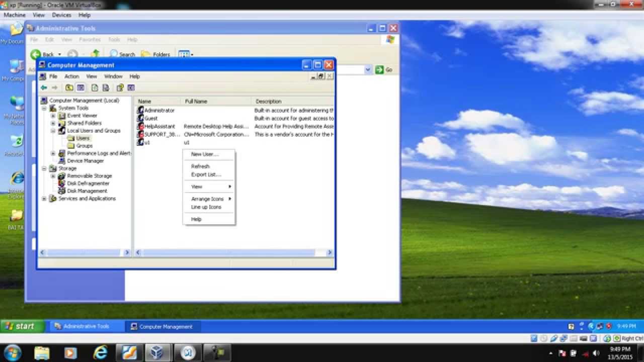Click the Windows 7 Start orb
This screenshot has height=362, width=644.
(x=13, y=352)
